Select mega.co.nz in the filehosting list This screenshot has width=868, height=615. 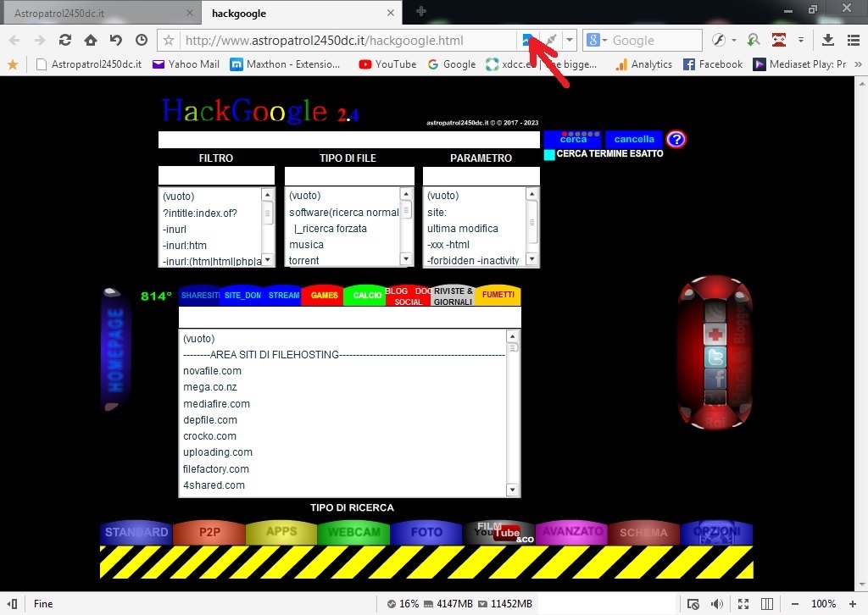pyautogui.click(x=210, y=387)
